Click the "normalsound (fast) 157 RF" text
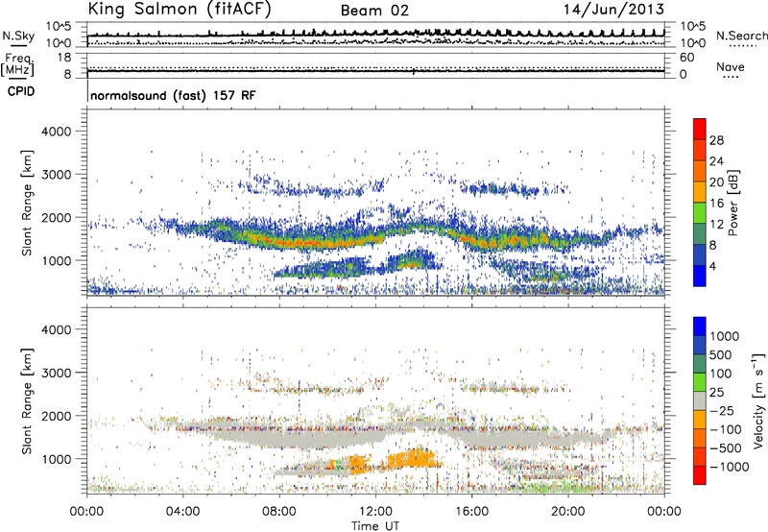The height and width of the screenshot is (532, 768). click(x=173, y=95)
